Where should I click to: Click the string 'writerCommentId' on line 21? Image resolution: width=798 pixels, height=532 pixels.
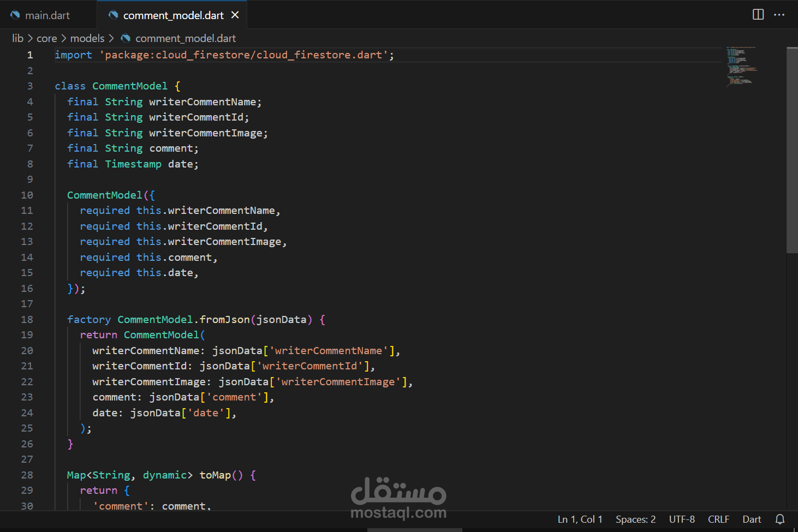tap(309, 366)
